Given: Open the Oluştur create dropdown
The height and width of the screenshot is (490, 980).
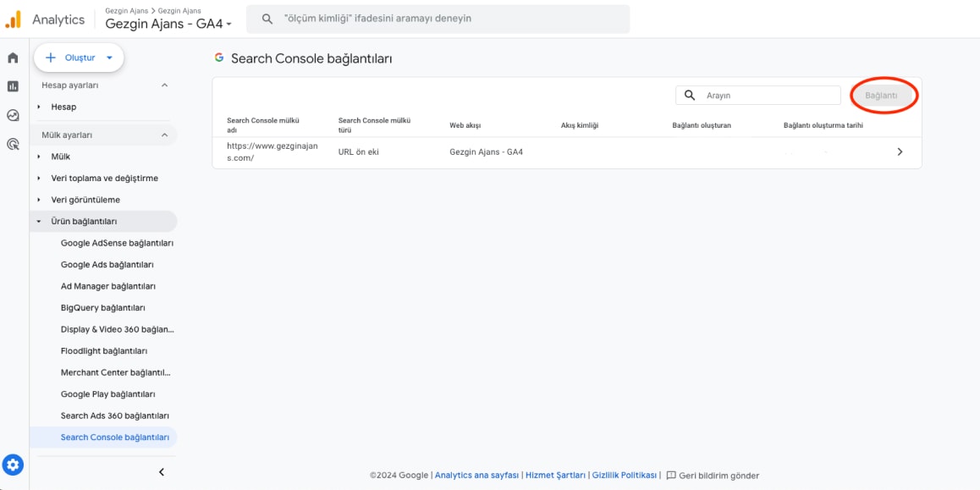Looking at the screenshot, I should (79, 58).
